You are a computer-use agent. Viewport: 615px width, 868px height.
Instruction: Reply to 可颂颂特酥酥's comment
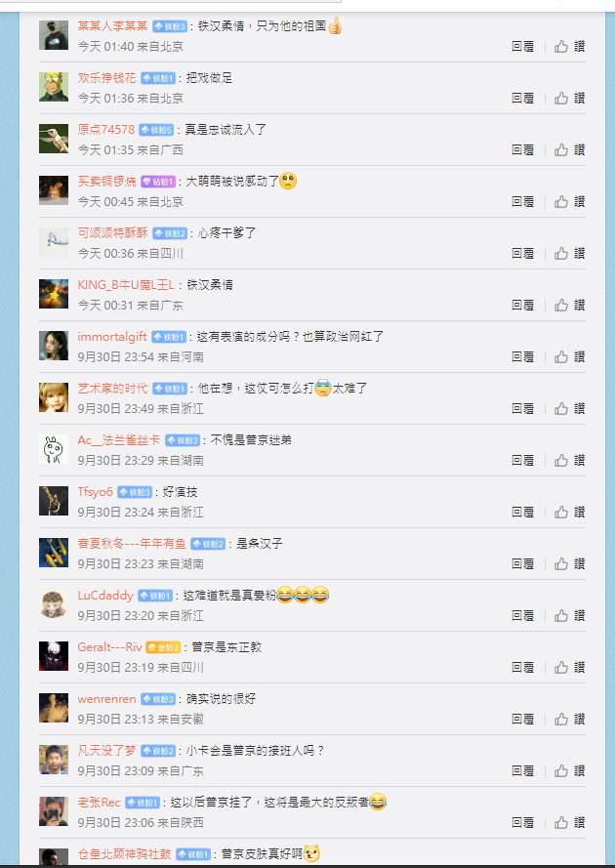point(522,254)
